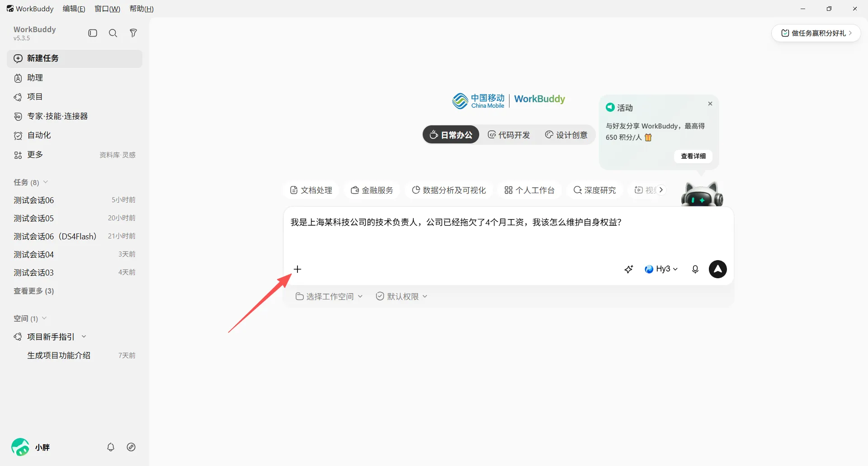Switch to 设计创意 mode tab
The width and height of the screenshot is (868, 466).
click(566, 135)
